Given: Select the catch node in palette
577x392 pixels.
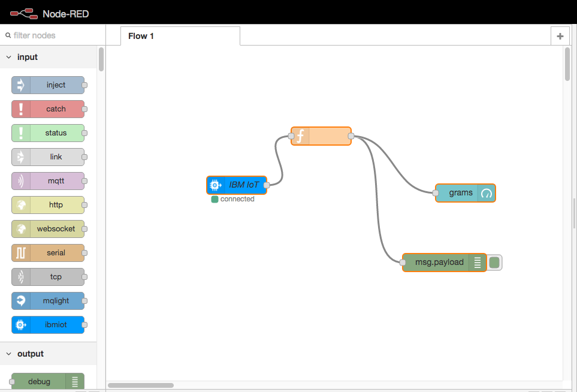Looking at the screenshot, I should coord(48,109).
